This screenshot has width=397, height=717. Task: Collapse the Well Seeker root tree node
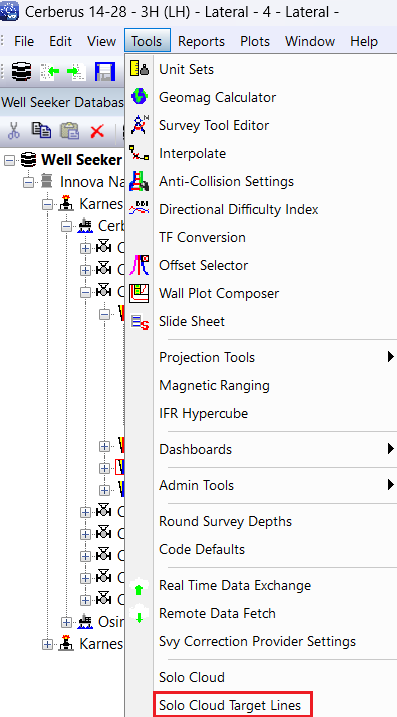9,161
